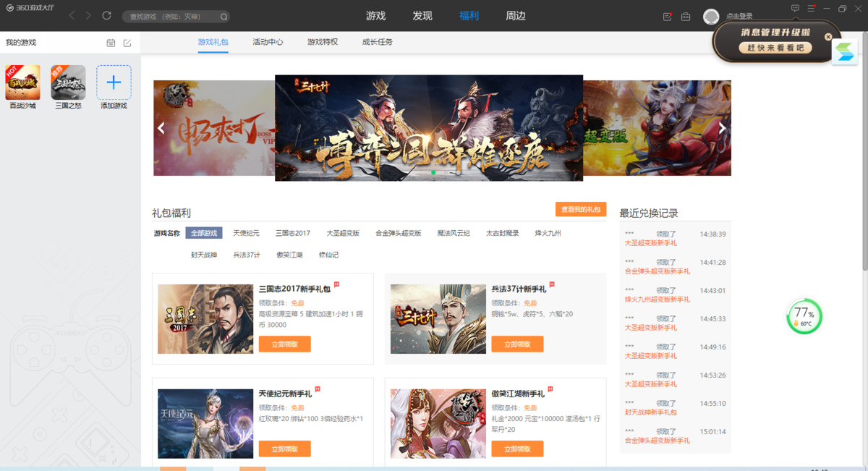Screen dimensions: 868x471
Task: Switch to the 福利 top tab
Action: click(469, 16)
